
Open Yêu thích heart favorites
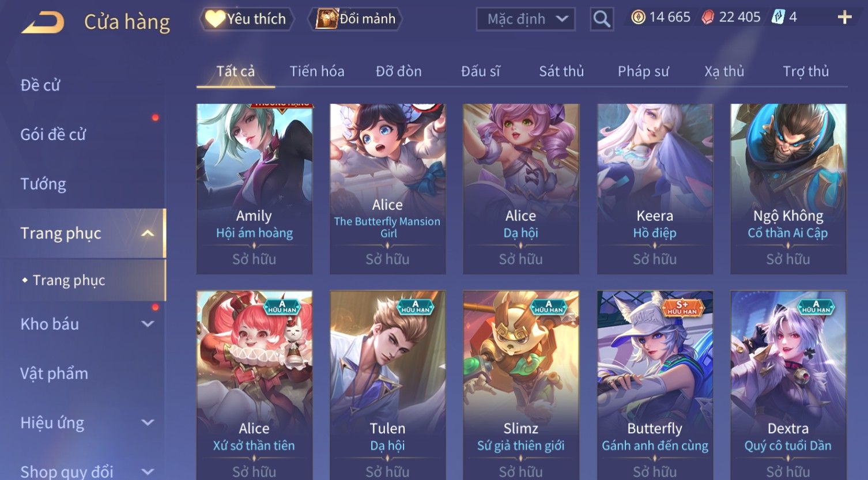[247, 19]
